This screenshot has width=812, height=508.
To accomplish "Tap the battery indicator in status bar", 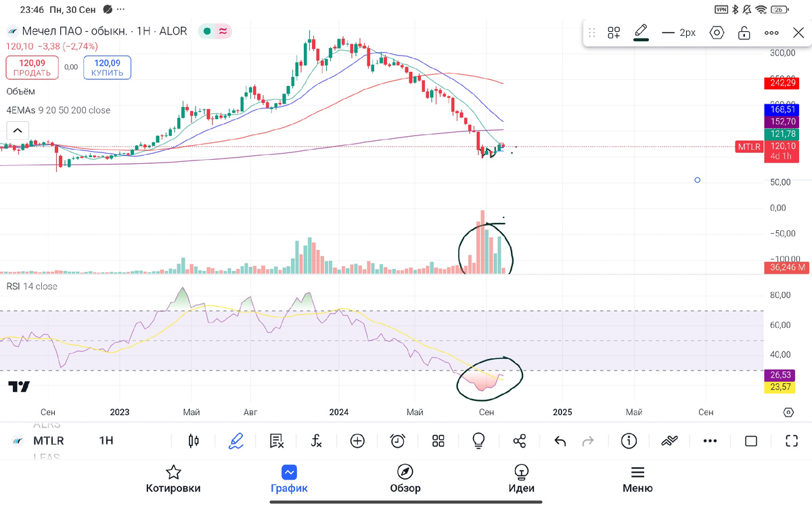I will point(782,9).
